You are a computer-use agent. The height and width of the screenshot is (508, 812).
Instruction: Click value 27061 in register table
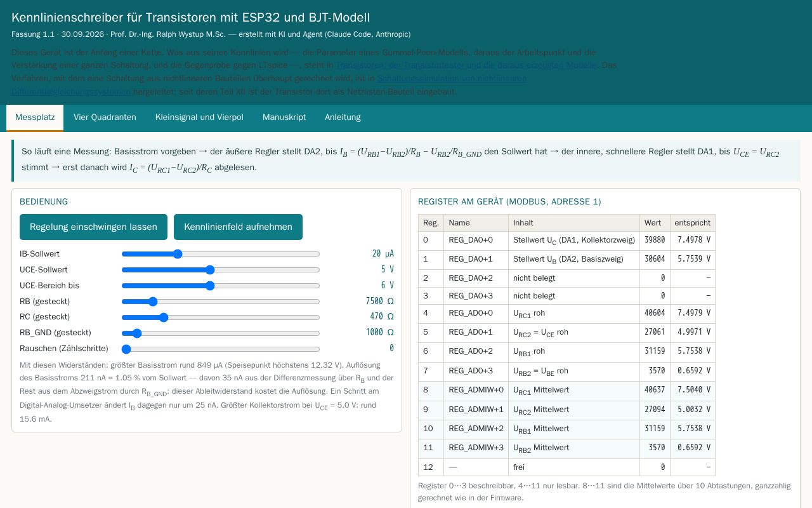655,332
